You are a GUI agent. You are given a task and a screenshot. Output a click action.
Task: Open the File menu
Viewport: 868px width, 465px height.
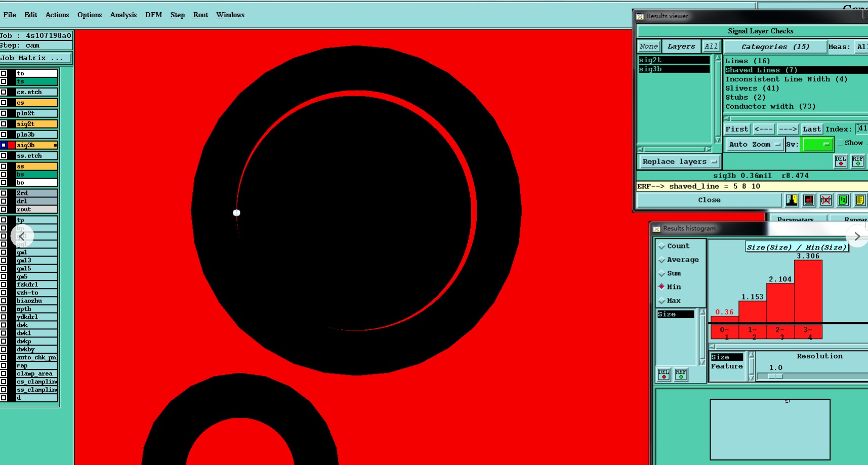(x=9, y=15)
